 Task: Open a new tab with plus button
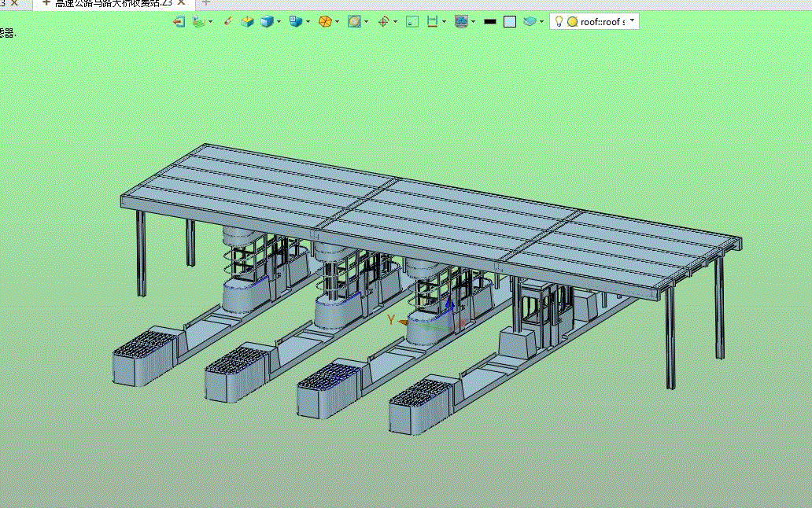[205, 2]
